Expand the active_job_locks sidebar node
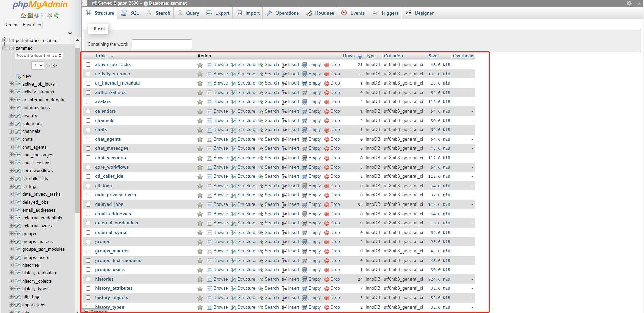The height and width of the screenshot is (313, 644). (x=11, y=84)
